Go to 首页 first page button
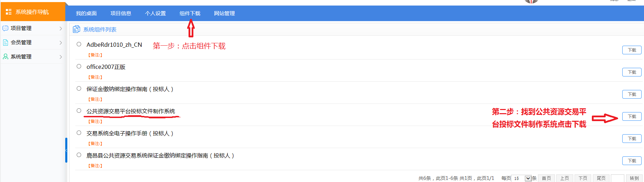Image resolution: width=644 pixels, height=182 pixels. click(x=546, y=179)
